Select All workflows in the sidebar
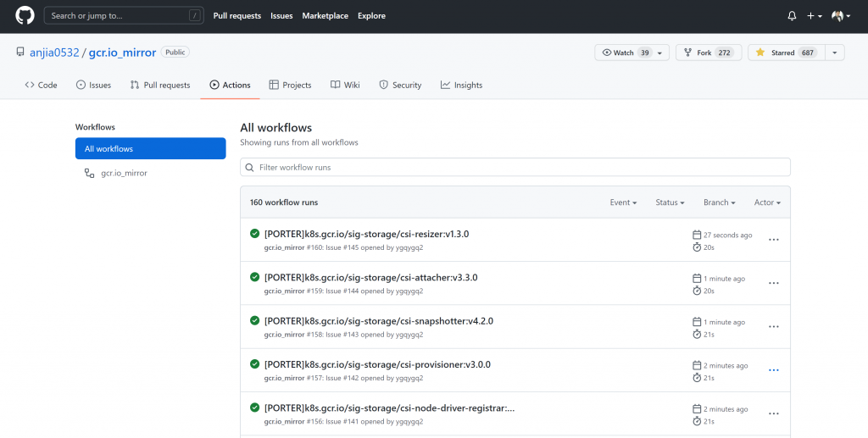This screenshot has width=868, height=438. [x=151, y=149]
